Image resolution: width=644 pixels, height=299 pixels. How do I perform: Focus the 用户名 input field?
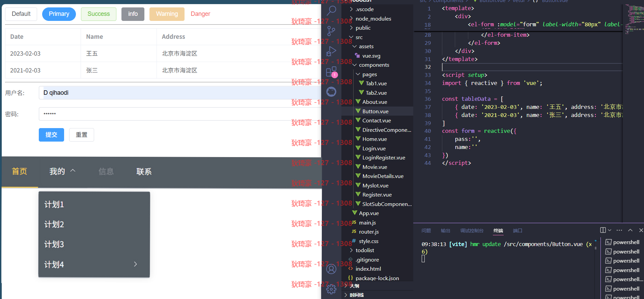(180, 93)
